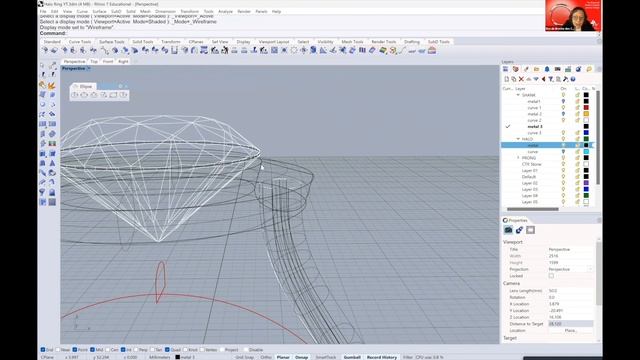Toggle light bulb for curve 1 layer
640x360 pixels.
(563, 108)
